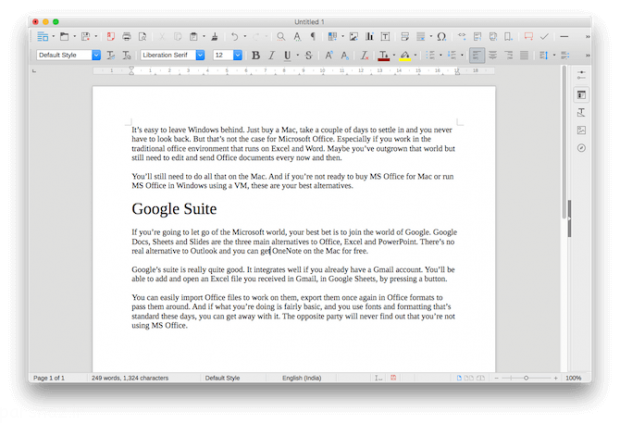Expand the Save options dropdown arrow

click(96, 36)
